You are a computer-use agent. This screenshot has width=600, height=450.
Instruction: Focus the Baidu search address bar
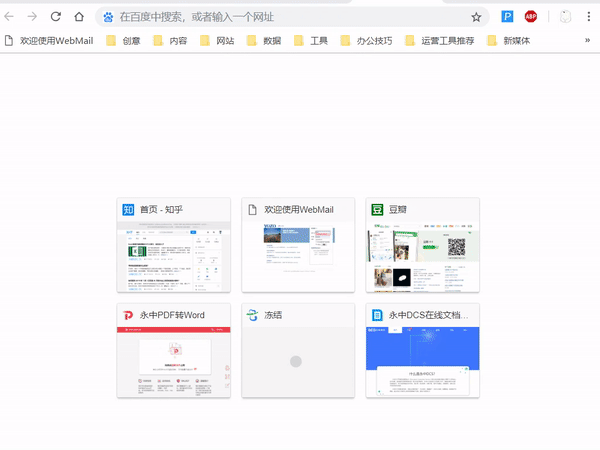point(292,17)
